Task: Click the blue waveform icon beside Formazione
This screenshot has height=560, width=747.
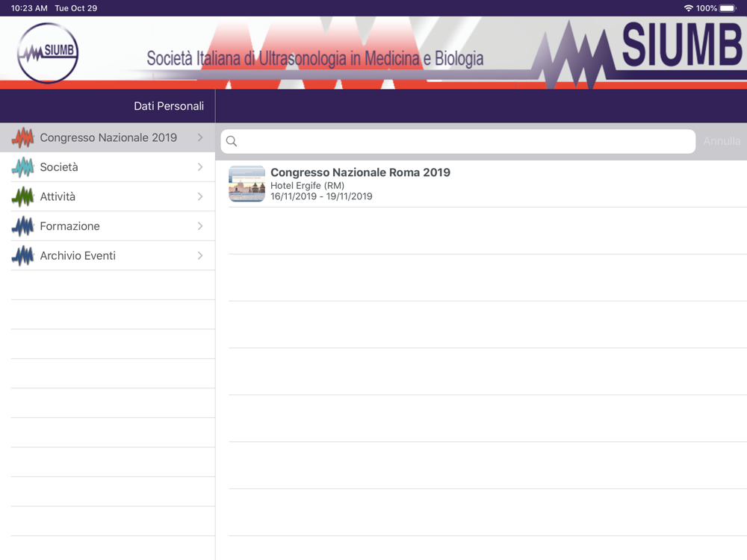Action: click(23, 226)
